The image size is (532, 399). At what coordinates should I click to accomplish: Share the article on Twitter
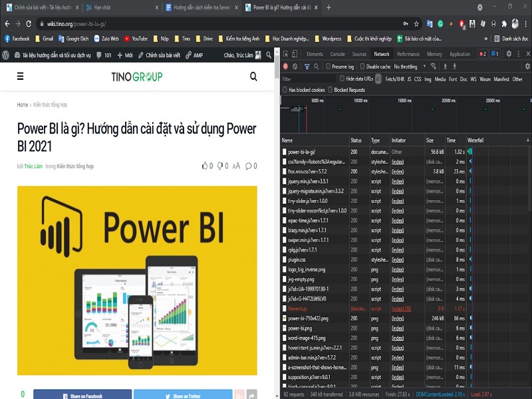(x=183, y=394)
